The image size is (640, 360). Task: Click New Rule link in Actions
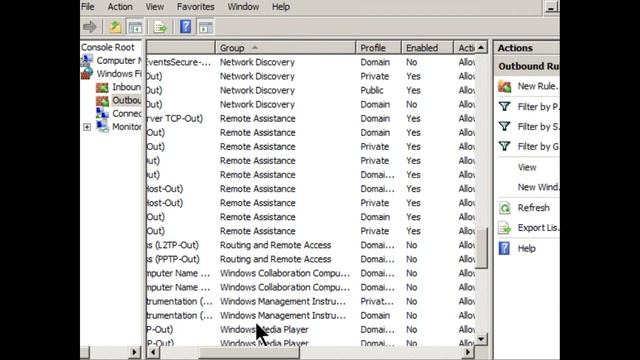pos(538,86)
